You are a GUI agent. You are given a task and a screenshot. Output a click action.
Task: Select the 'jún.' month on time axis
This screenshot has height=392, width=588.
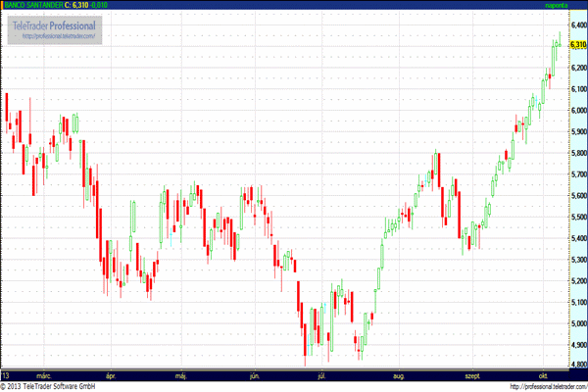[x=255, y=374]
